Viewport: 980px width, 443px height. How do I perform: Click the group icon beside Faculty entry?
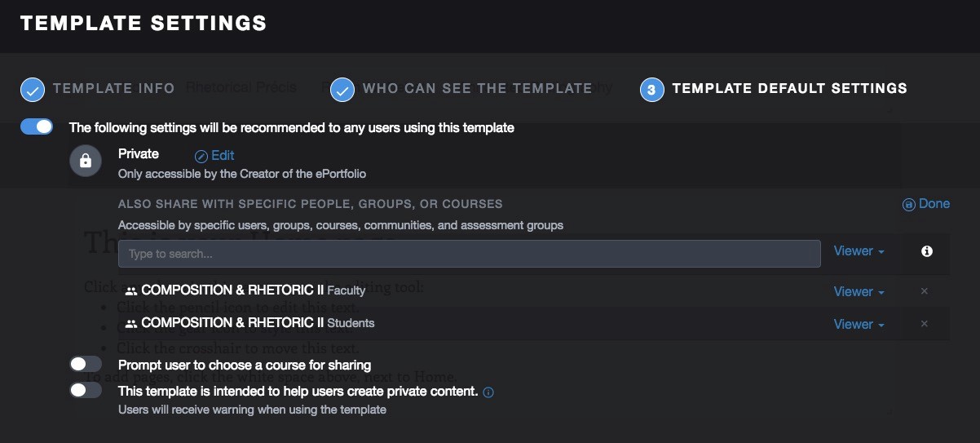coord(130,290)
